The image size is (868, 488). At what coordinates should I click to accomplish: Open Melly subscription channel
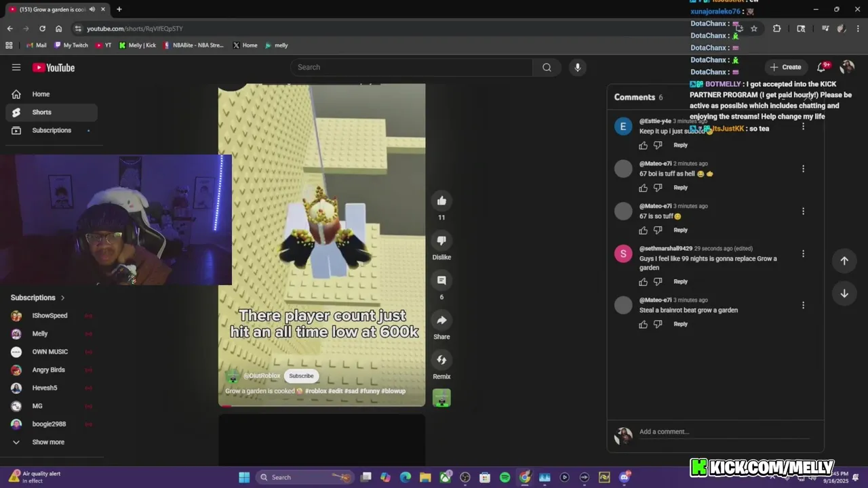(52, 333)
